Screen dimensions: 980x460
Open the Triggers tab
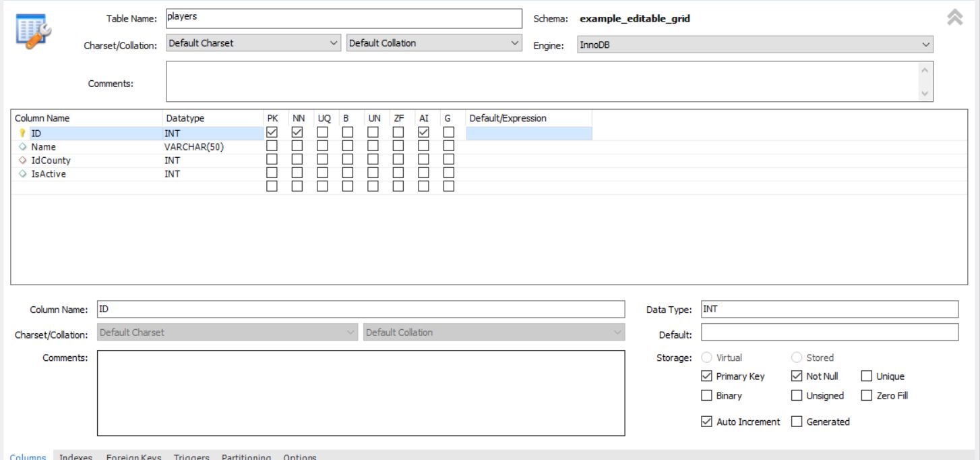click(x=191, y=456)
